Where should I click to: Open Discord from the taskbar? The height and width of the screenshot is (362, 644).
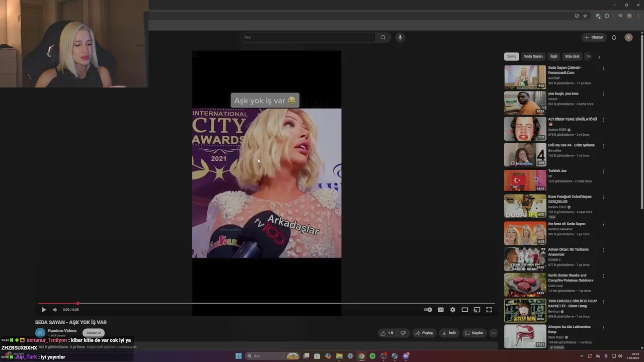click(x=406, y=356)
